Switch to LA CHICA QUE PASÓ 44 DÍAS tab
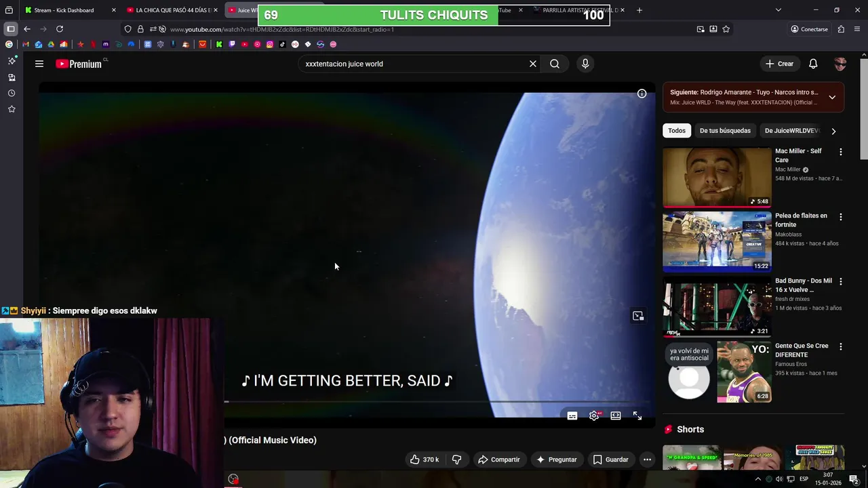Viewport: 868px width, 488px height. tap(173, 10)
